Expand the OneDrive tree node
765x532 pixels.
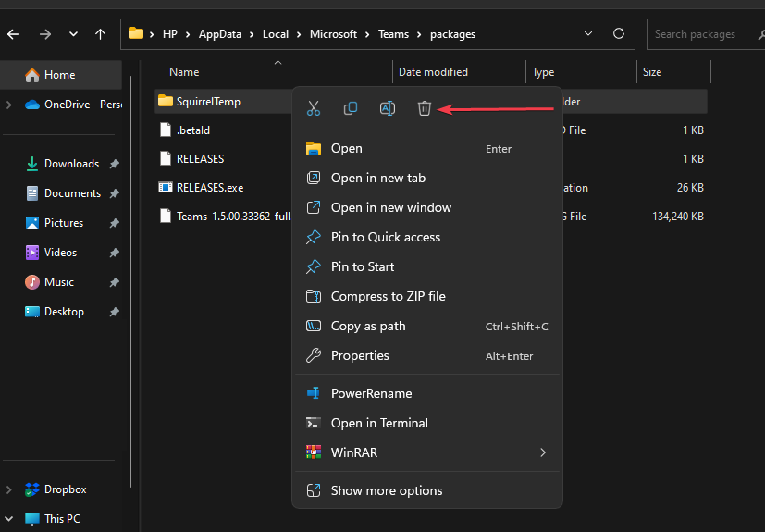pyautogui.click(x=8, y=105)
